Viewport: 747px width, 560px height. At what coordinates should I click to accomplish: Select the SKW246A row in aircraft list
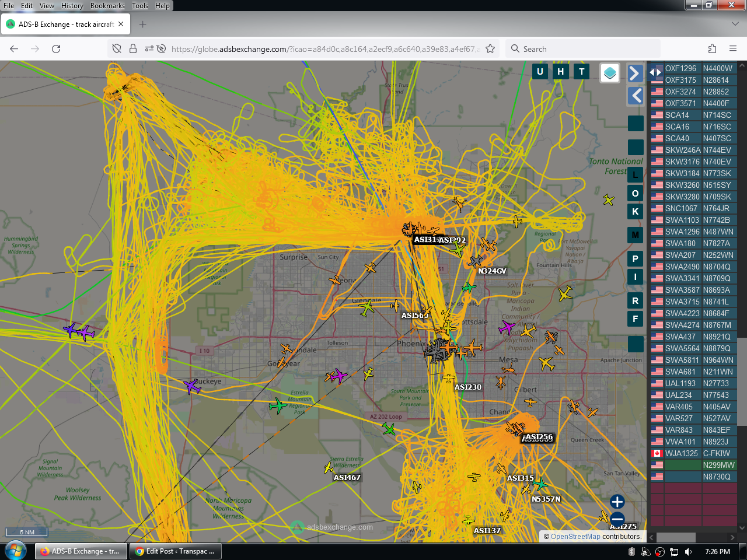pyautogui.click(x=694, y=150)
